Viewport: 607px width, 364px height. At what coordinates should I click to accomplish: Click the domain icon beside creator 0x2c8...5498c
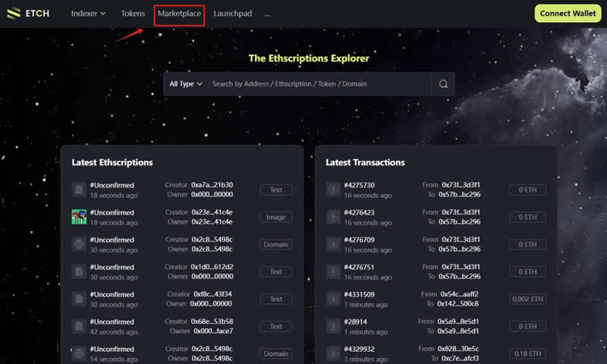pyautogui.click(x=79, y=244)
